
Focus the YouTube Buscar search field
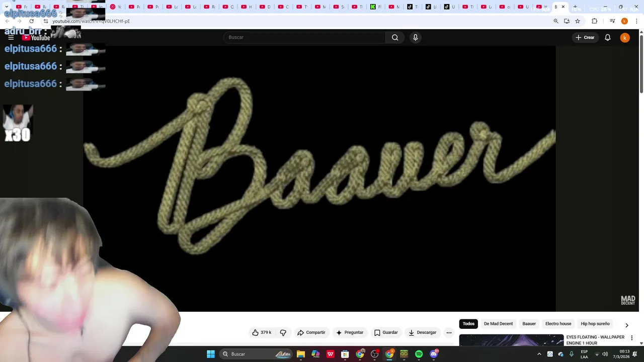pos(304,37)
